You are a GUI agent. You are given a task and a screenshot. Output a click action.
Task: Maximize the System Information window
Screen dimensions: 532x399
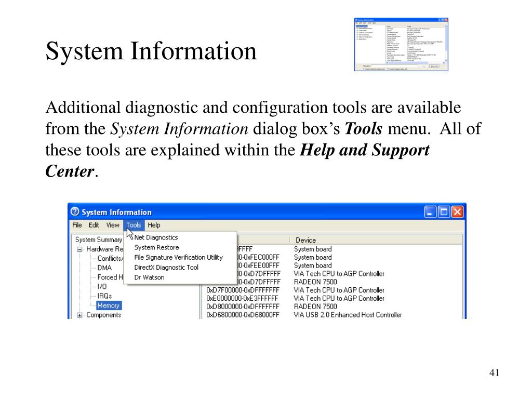coord(444,212)
